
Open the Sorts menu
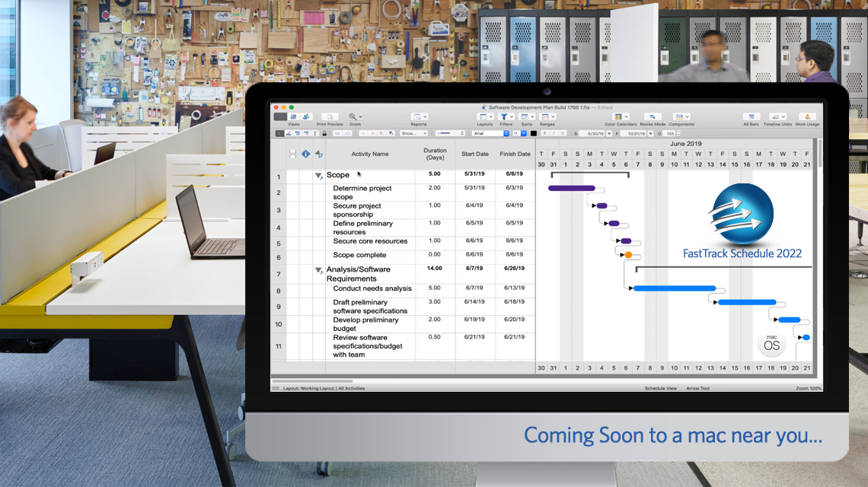525,116
